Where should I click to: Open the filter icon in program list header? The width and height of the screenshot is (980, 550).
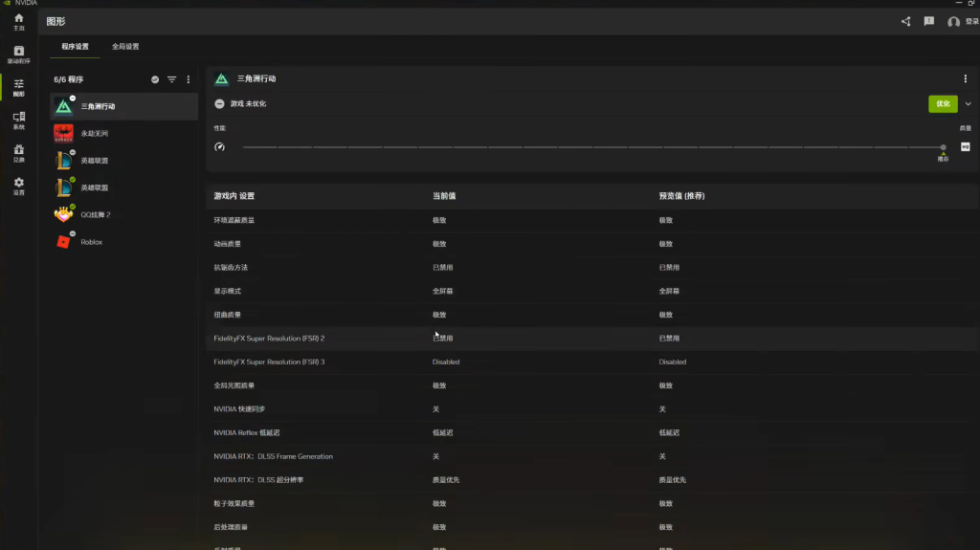click(172, 79)
